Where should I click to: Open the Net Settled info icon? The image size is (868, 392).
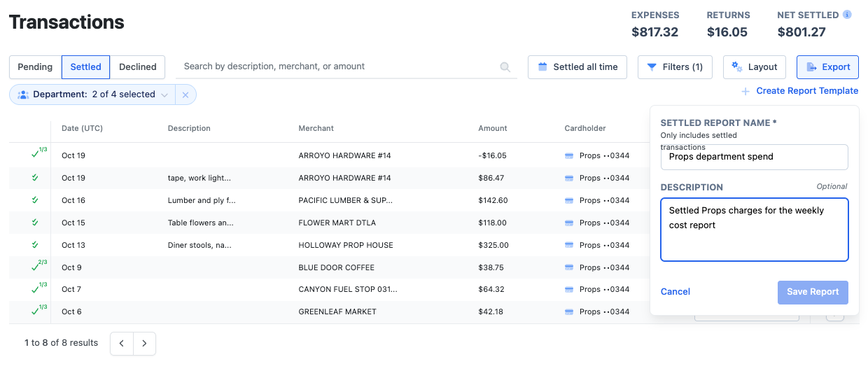point(847,15)
